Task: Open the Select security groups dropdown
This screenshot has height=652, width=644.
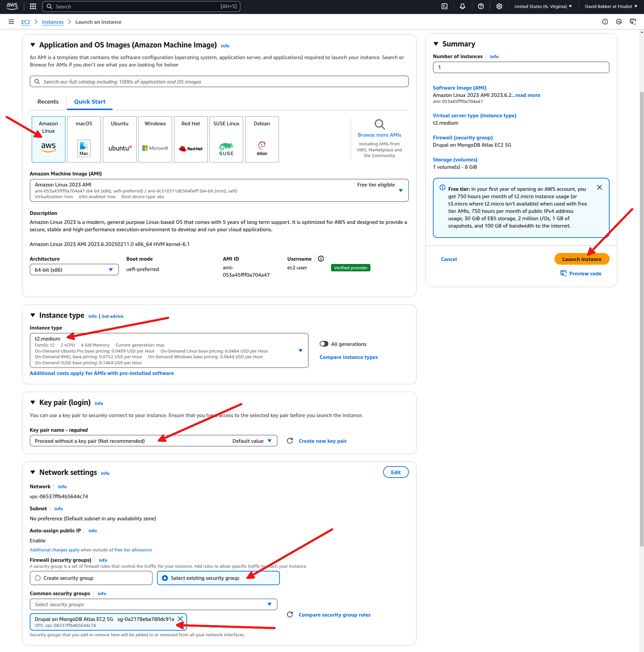Action: [154, 605]
